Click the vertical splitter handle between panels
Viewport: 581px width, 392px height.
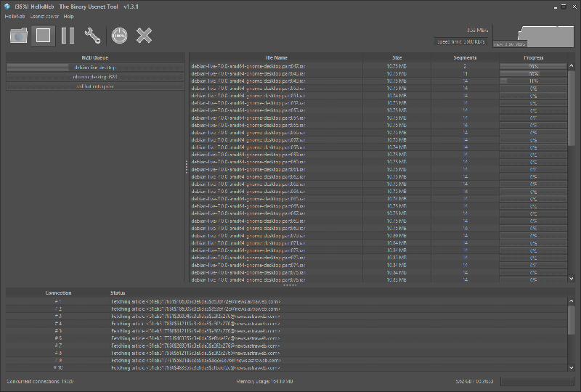[187, 167]
